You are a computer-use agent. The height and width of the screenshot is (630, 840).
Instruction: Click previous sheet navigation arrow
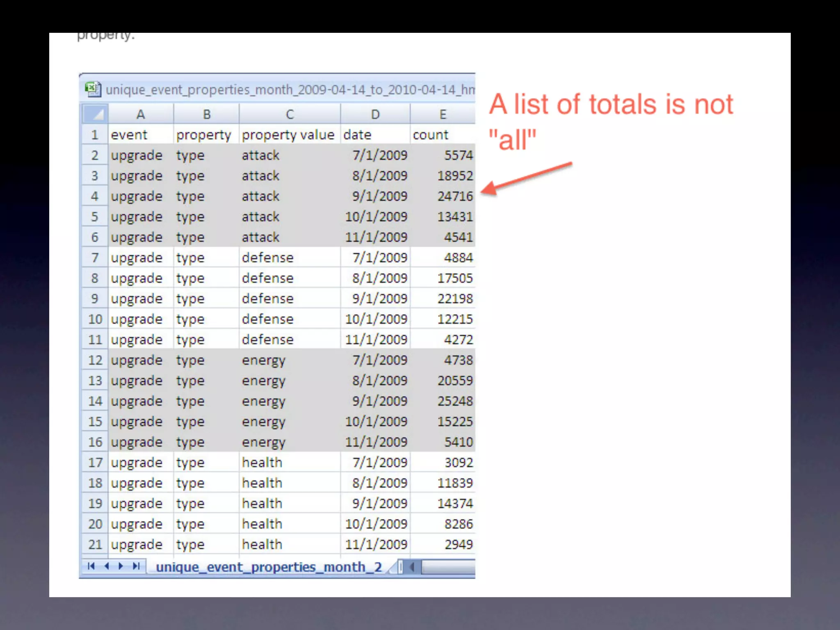coord(107,566)
